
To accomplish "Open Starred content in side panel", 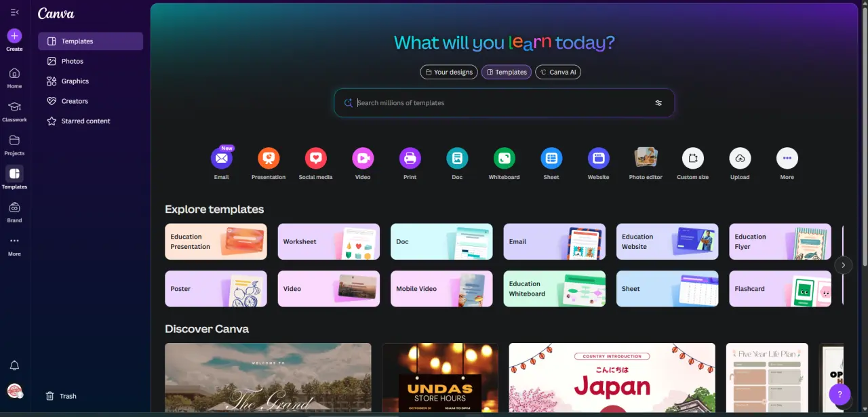I will pos(90,121).
